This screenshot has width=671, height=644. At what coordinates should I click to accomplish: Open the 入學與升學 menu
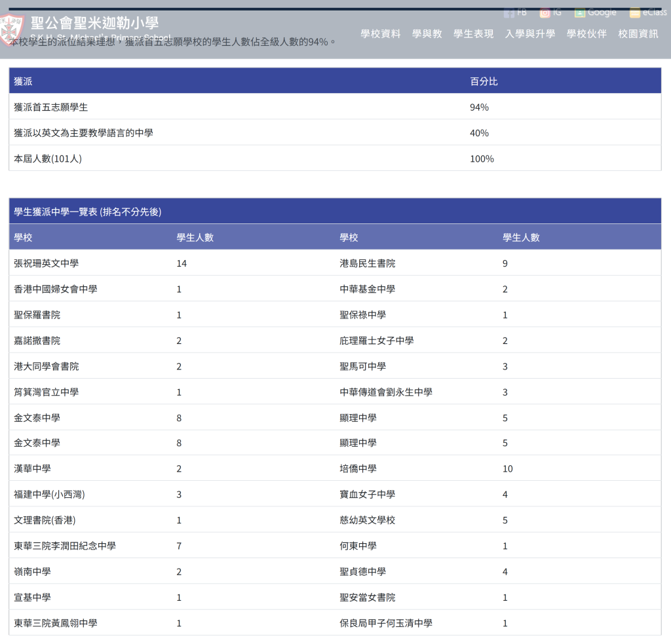click(x=529, y=34)
